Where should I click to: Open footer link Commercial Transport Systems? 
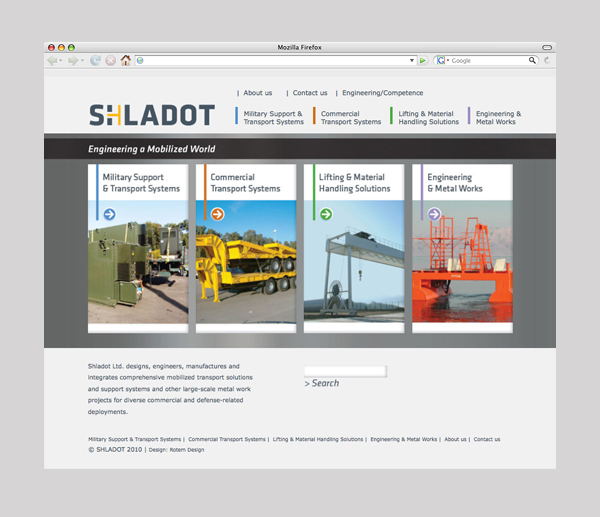(227, 439)
